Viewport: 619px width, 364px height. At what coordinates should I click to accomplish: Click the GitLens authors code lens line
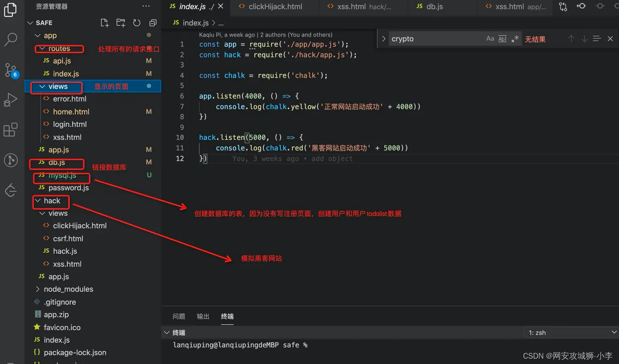tap(265, 35)
